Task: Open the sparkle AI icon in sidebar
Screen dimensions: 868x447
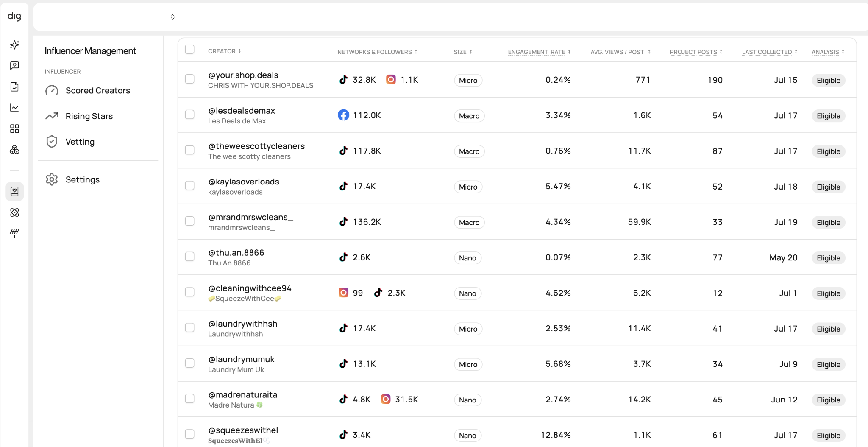Action: (14, 45)
